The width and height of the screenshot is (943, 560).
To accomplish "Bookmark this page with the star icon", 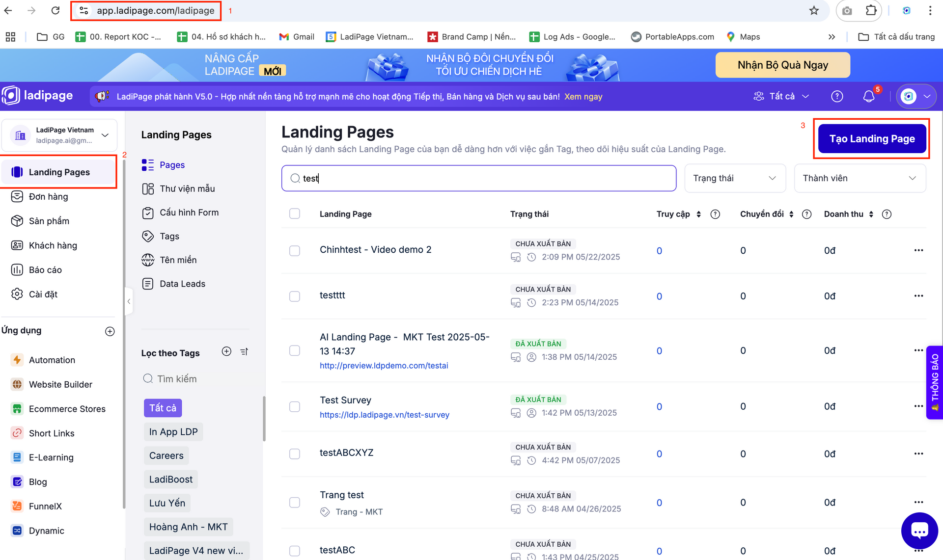I will [814, 10].
